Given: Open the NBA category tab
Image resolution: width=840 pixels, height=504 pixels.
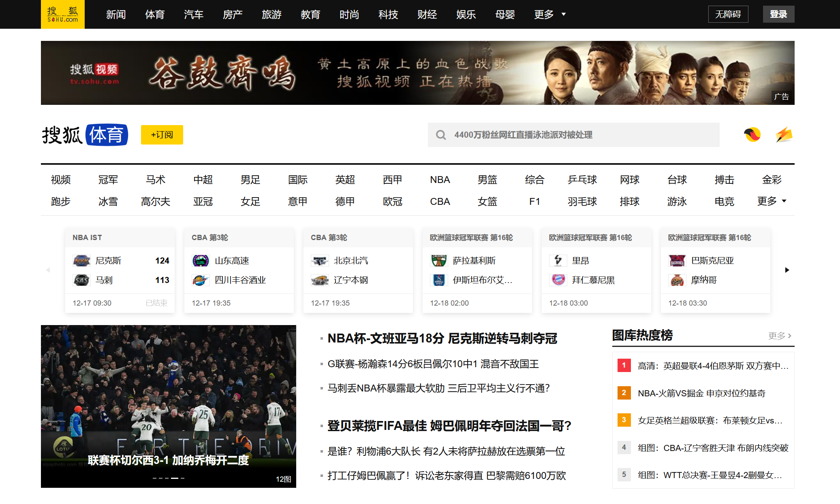Looking at the screenshot, I should point(440,180).
